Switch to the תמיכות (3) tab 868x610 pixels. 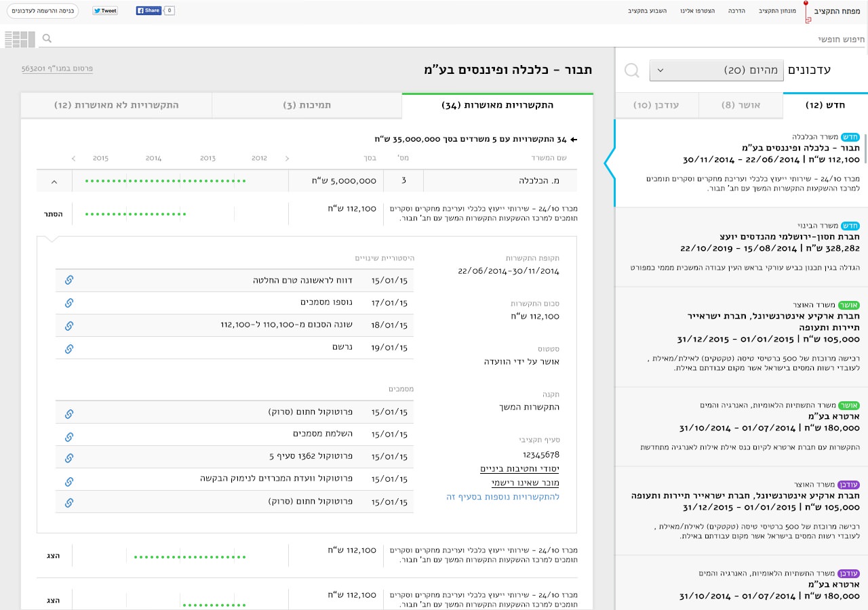pos(307,106)
